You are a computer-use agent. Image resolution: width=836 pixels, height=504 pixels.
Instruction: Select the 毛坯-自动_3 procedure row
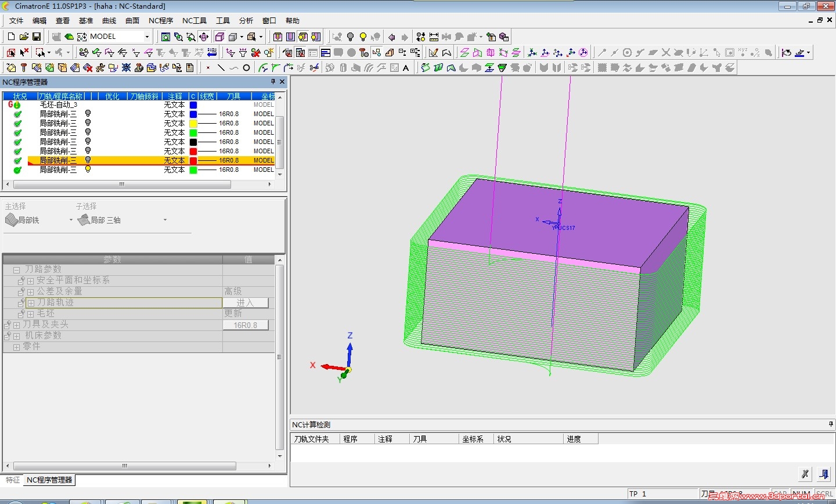(58, 105)
